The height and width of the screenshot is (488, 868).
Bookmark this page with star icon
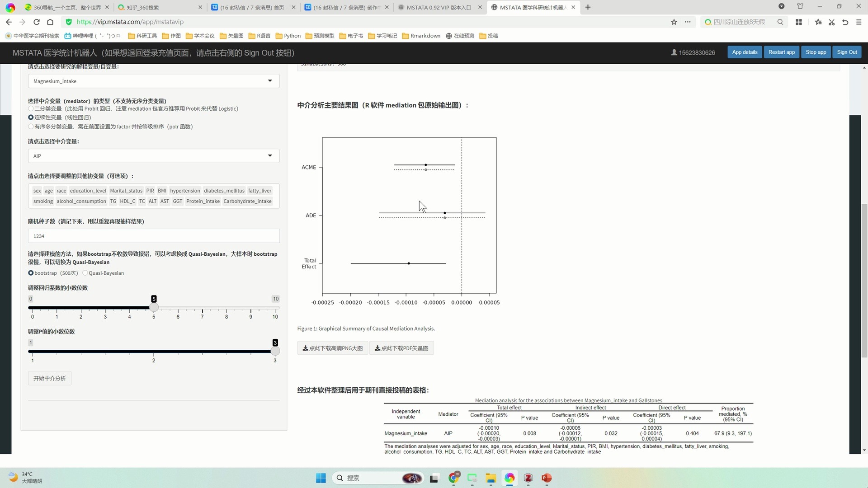coord(674,22)
